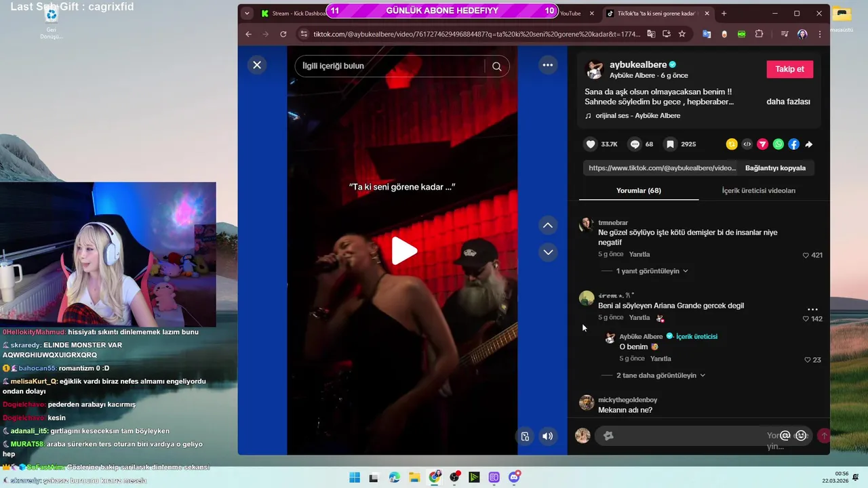
Task: Reply to trmnebrar's comment via 'Yanıtla'
Action: pyautogui.click(x=639, y=254)
